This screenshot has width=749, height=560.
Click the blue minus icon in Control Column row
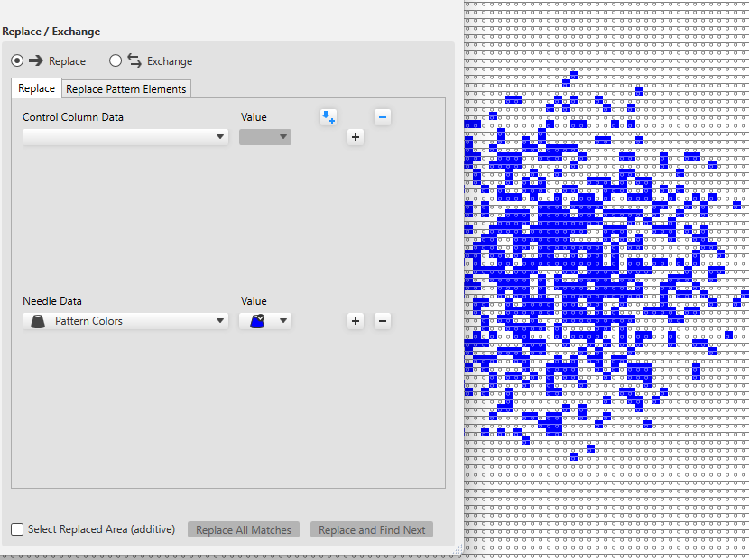382,117
